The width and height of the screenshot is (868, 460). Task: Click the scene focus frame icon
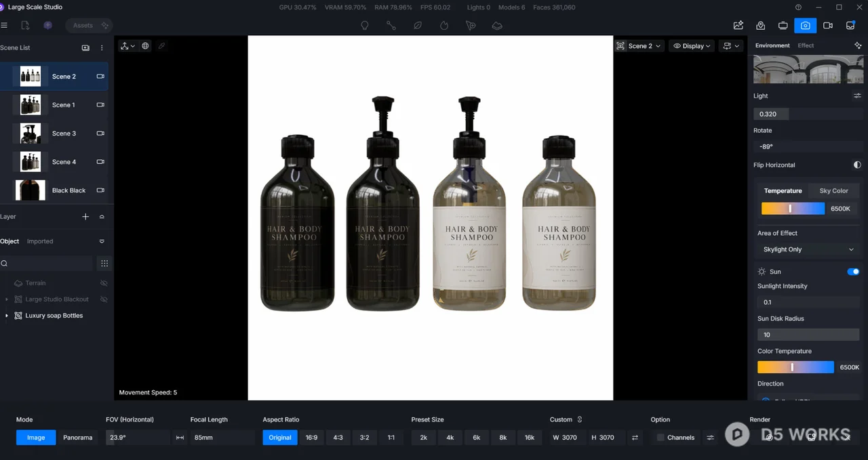tap(620, 46)
